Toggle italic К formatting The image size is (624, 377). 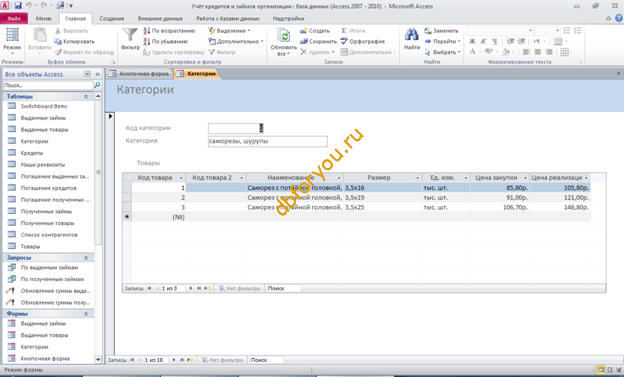pos(483,41)
